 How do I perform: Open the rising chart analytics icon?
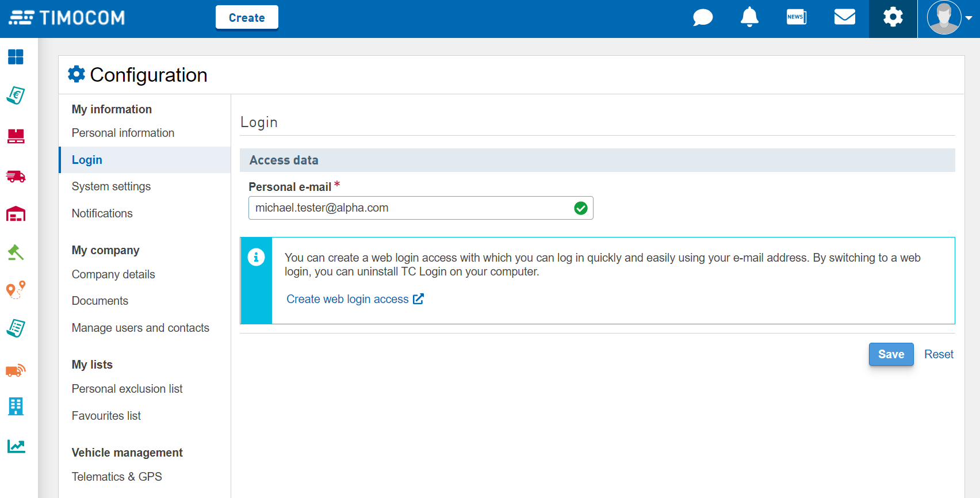[x=16, y=446]
